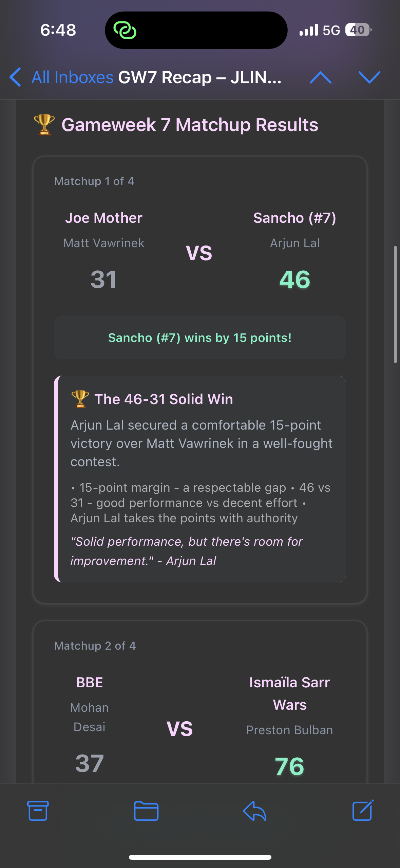Tap the Joe Mother team name
Viewport: 400px width, 868px height.
click(104, 218)
